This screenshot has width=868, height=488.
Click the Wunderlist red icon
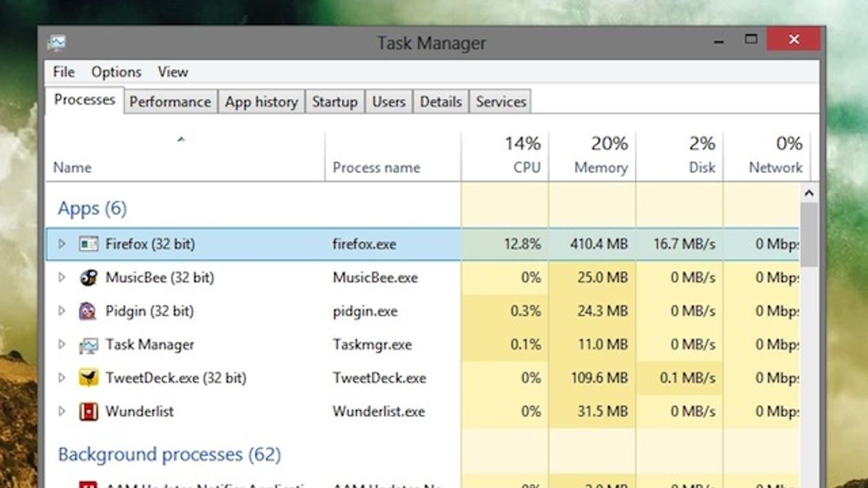click(x=88, y=411)
